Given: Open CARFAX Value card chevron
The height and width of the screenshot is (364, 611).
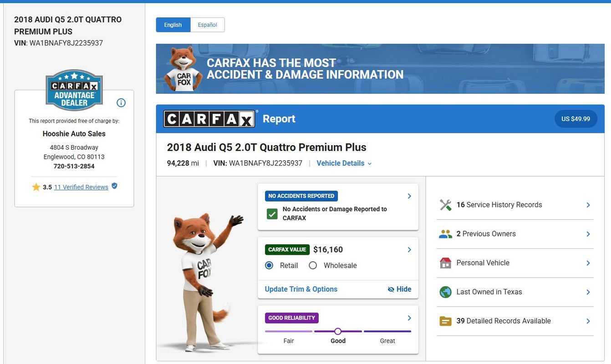Looking at the screenshot, I should pyautogui.click(x=409, y=250).
